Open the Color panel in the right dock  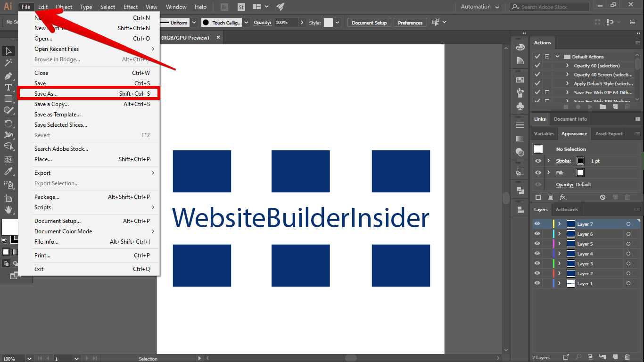520,47
